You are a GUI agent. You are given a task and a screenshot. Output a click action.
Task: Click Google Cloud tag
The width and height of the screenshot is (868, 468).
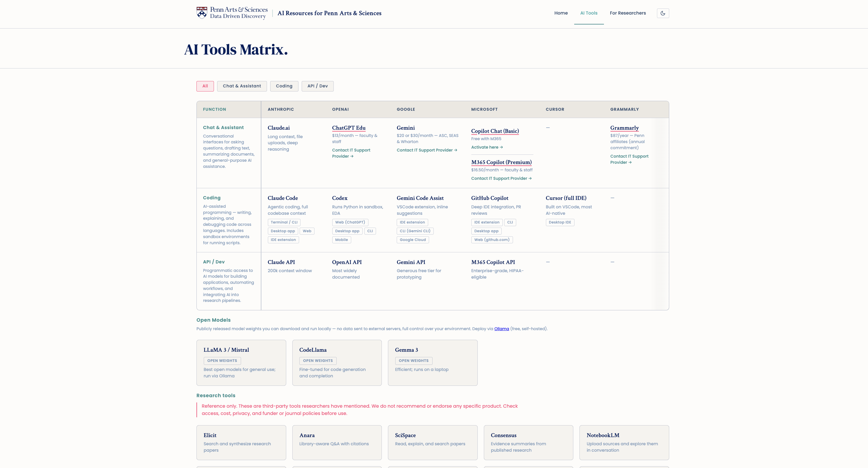point(413,240)
